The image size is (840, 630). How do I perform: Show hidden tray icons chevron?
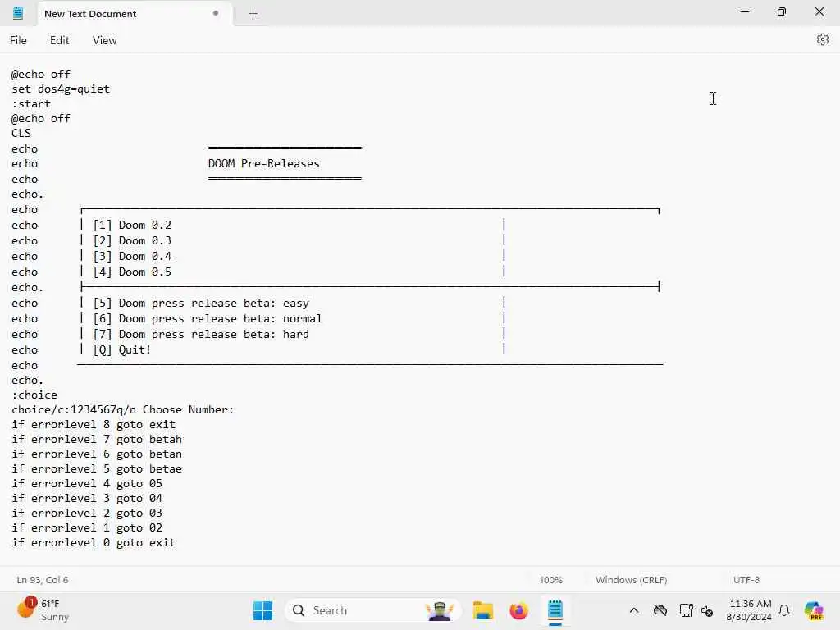coord(634,610)
